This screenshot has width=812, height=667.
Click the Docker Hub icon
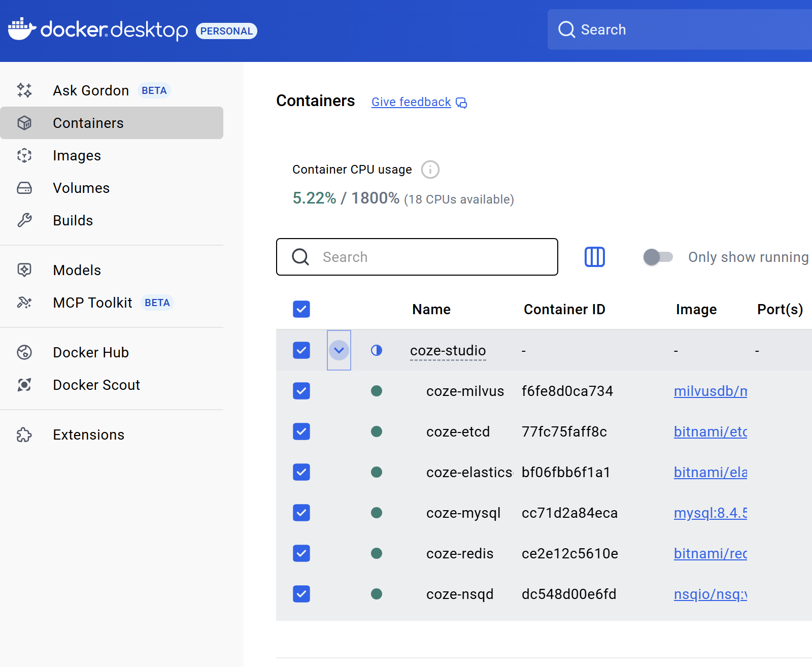24,352
